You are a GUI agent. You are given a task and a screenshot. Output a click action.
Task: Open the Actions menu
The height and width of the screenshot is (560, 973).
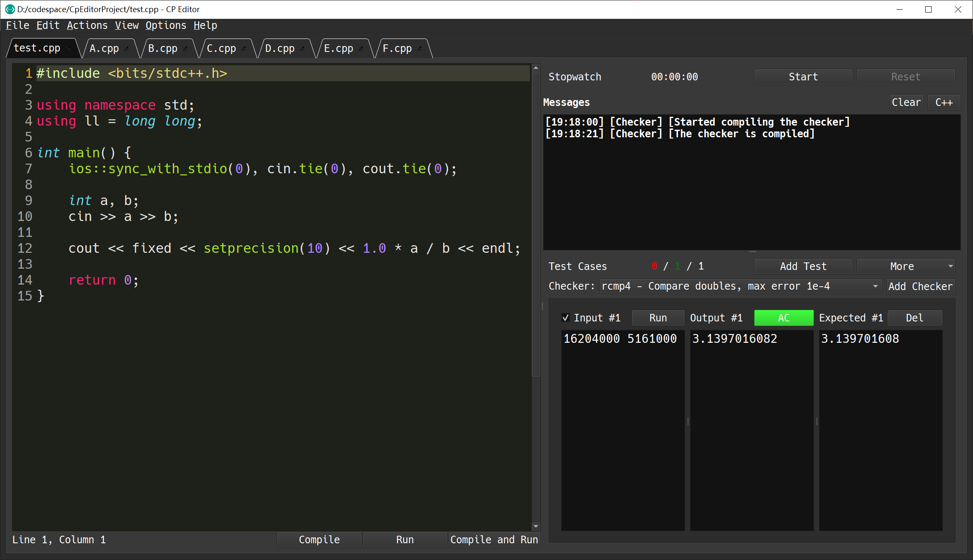[x=87, y=25]
